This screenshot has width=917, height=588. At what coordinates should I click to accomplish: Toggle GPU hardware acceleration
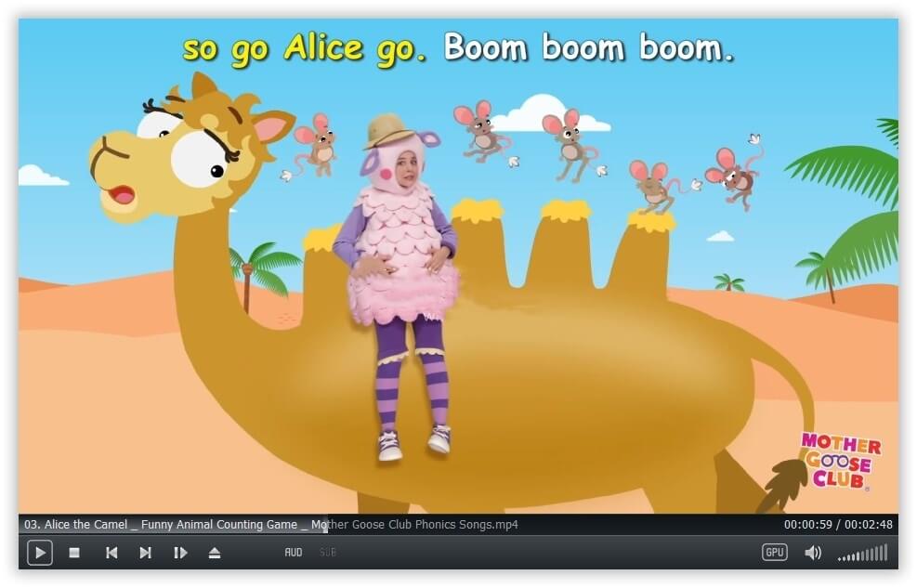point(774,553)
